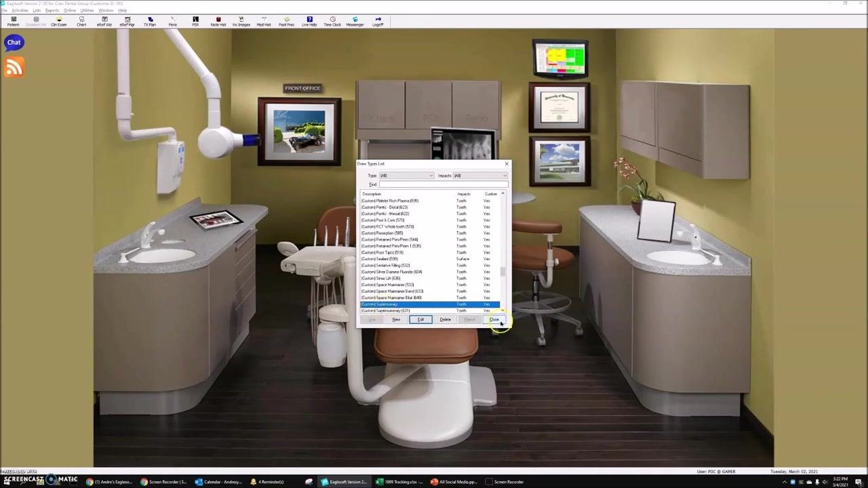Viewport: 868px width, 488px height.
Task: Select the (Custom) Platelet Rich Plasma row
Action: [430, 201]
